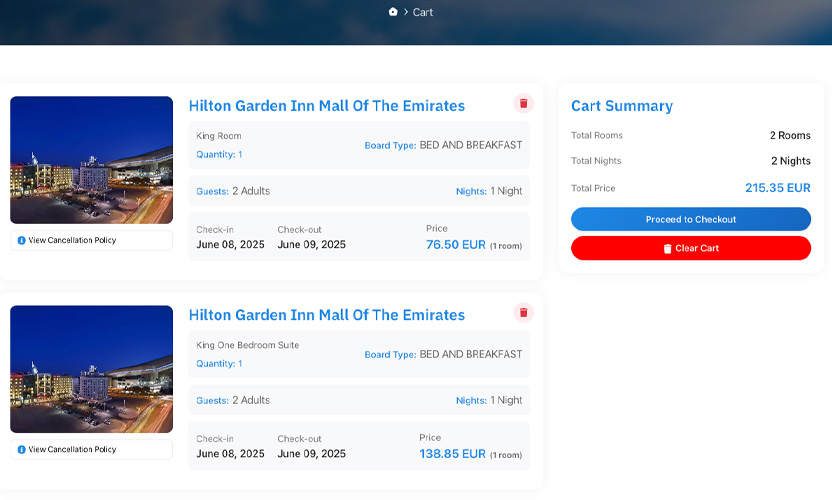Select Quantity: 1 for the King Room
Screen dimensions: 832x500
coord(219,155)
